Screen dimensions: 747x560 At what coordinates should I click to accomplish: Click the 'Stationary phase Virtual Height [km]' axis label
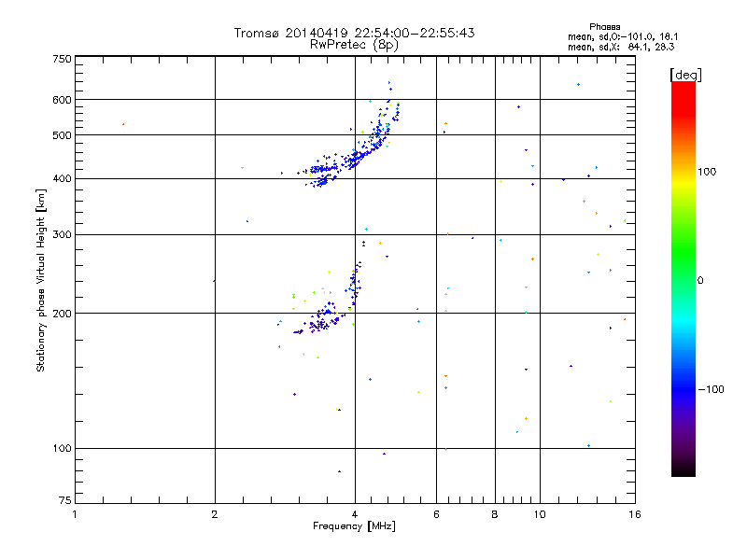click(x=41, y=280)
